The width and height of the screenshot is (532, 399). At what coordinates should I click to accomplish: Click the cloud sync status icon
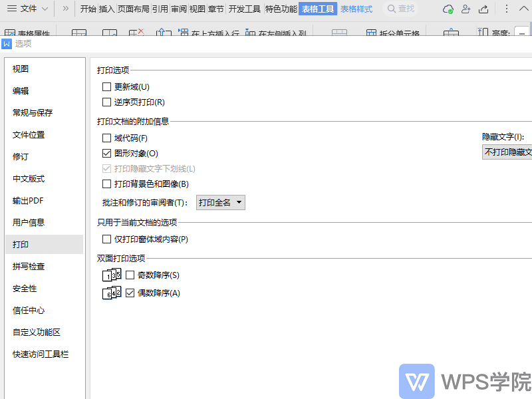pos(448,9)
